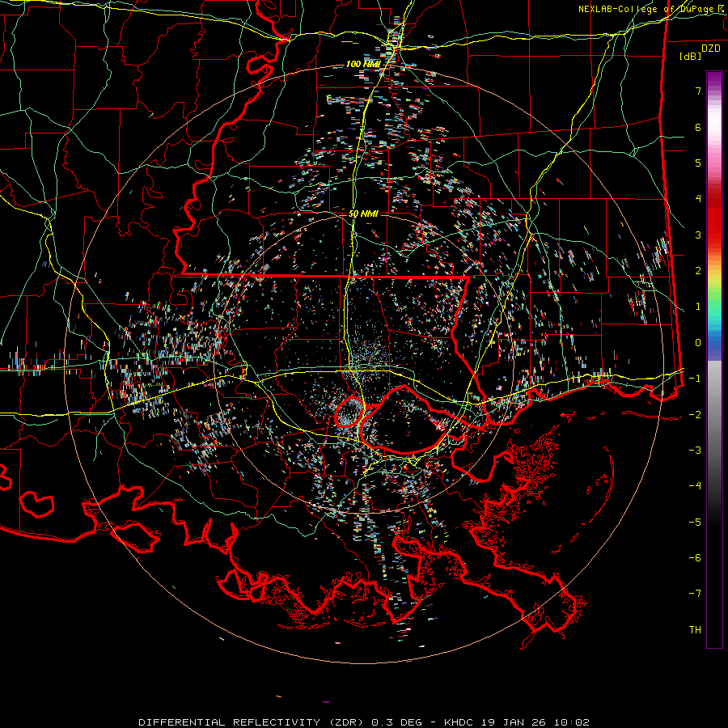Click the -2 value on the color scale

(695, 414)
